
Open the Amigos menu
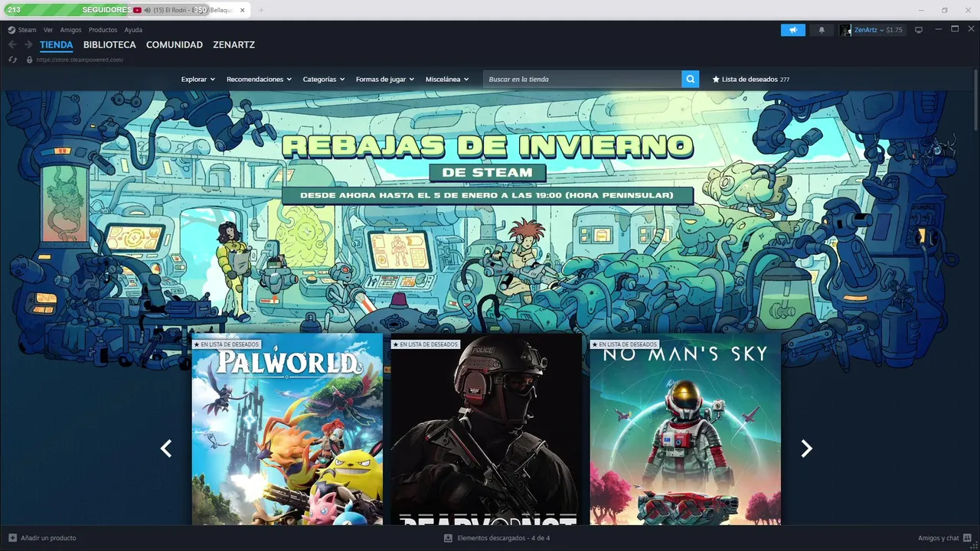tap(70, 30)
